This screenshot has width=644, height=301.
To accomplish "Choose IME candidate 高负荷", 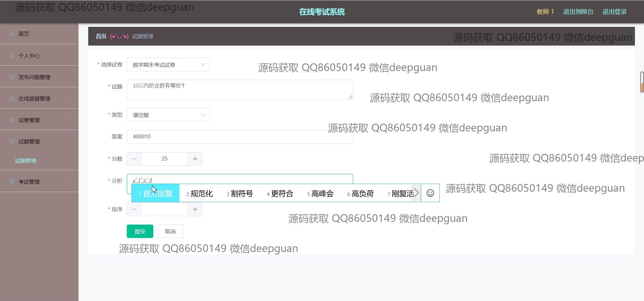I will pyautogui.click(x=361, y=193).
